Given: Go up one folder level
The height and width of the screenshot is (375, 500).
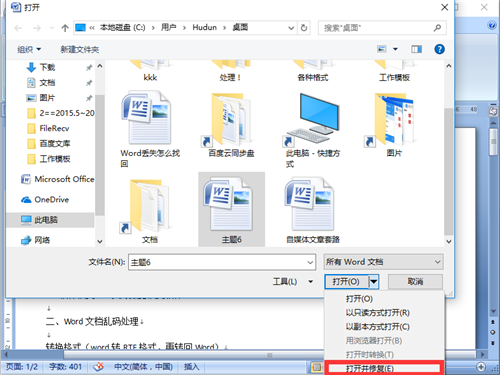Looking at the screenshot, I should [65, 28].
